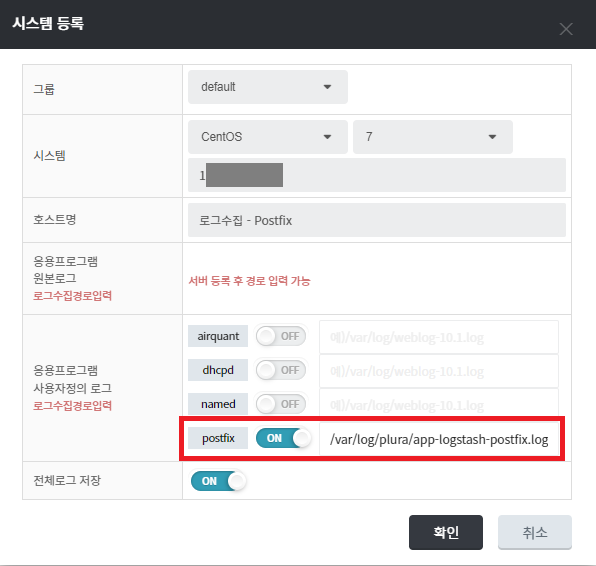The width and height of the screenshot is (596, 566).
Task: Enable the airquant log toggle
Action: tap(281, 336)
